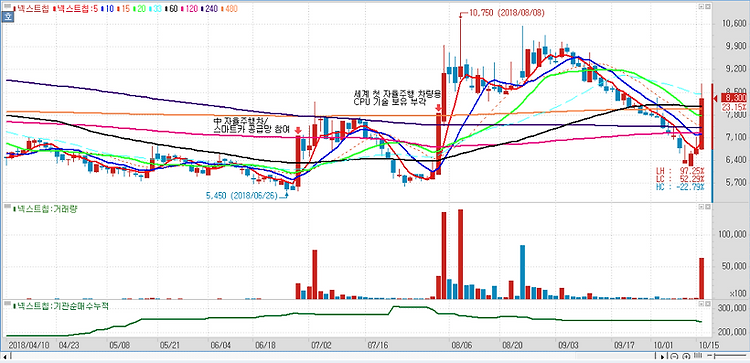The height and width of the screenshot is (363, 750).
Task: Click the window panel icon in the 거래량 panel
Action: 707,207
